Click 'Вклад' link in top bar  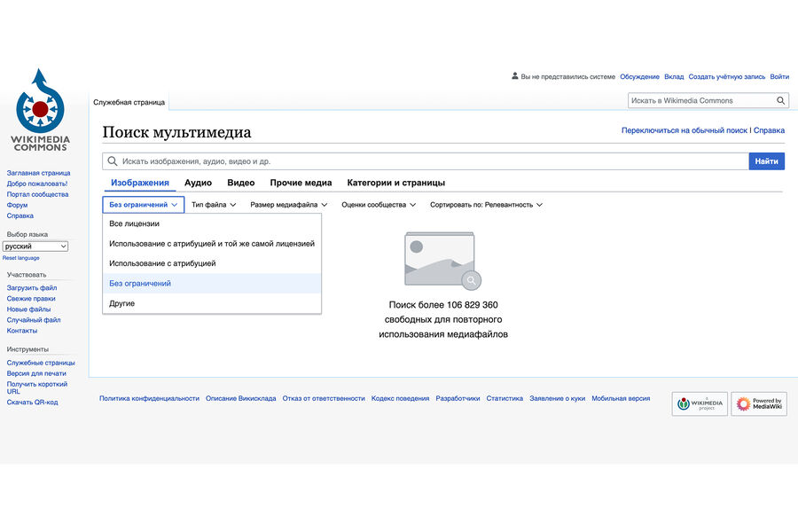pyautogui.click(x=674, y=77)
